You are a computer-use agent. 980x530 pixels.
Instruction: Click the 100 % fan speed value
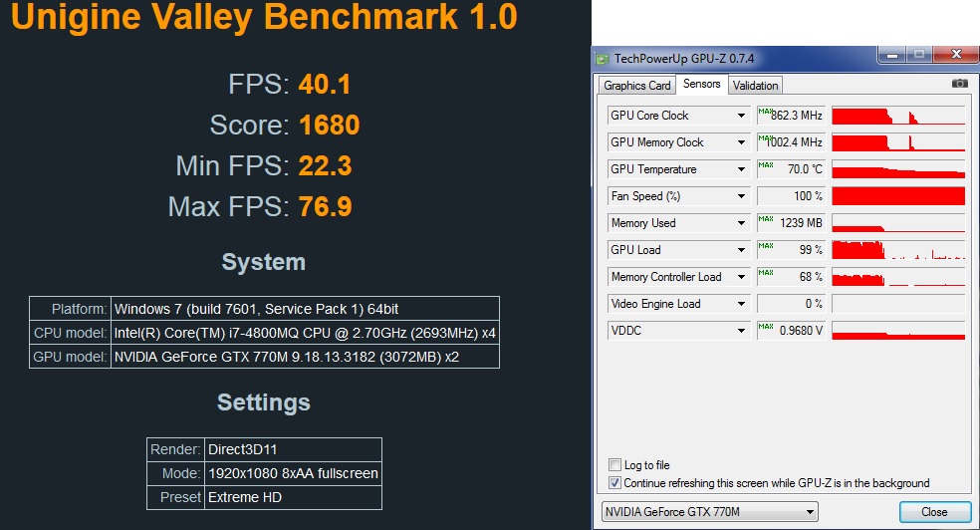[791, 196]
